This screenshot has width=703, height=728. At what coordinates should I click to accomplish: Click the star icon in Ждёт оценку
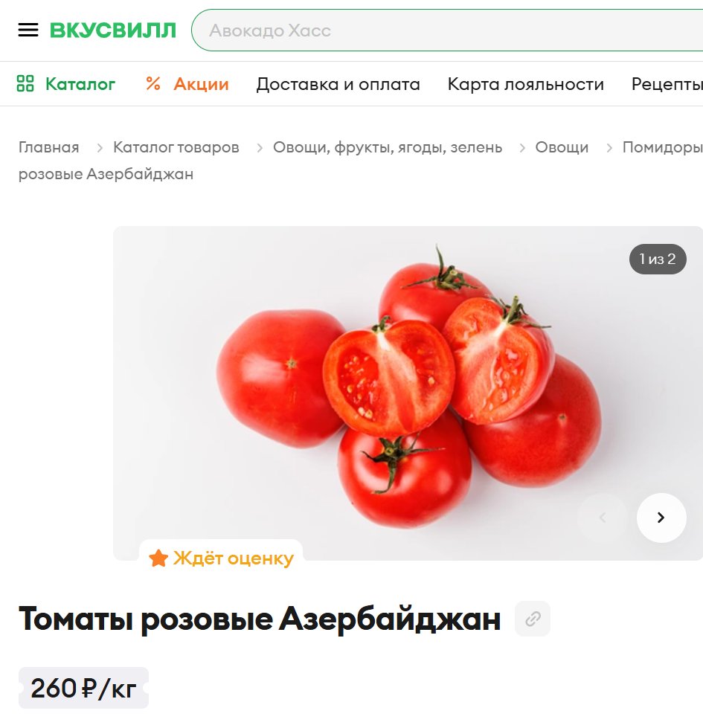(x=158, y=558)
